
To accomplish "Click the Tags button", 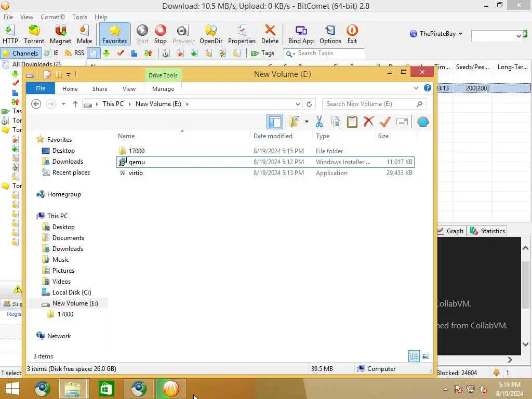I will [x=262, y=54].
